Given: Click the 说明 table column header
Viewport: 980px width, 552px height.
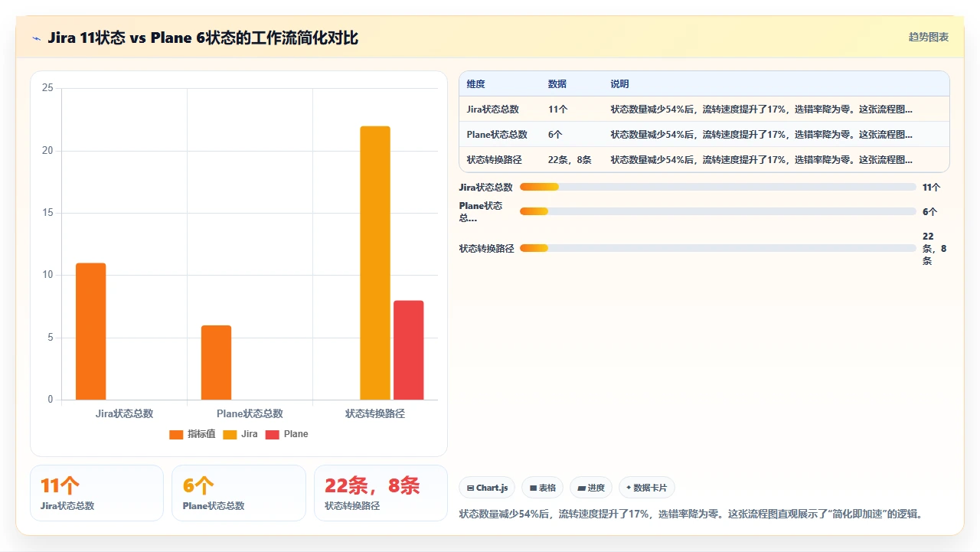Looking at the screenshot, I should click(x=619, y=84).
